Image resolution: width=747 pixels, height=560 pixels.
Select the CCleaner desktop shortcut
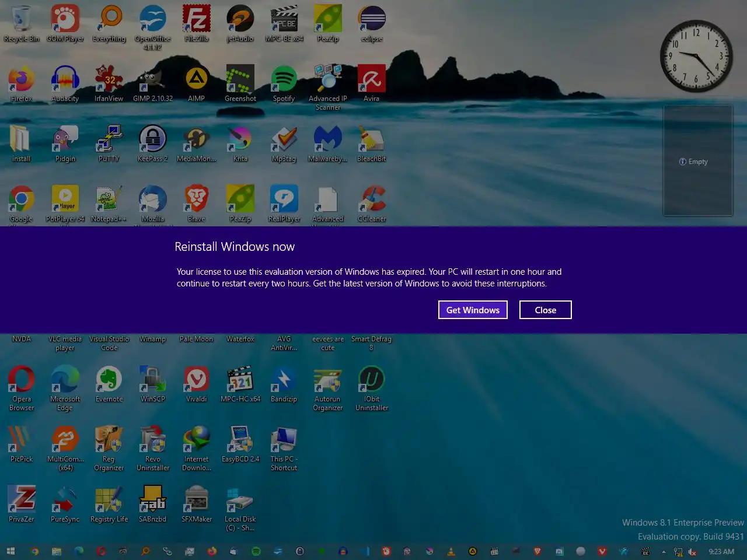click(x=372, y=204)
